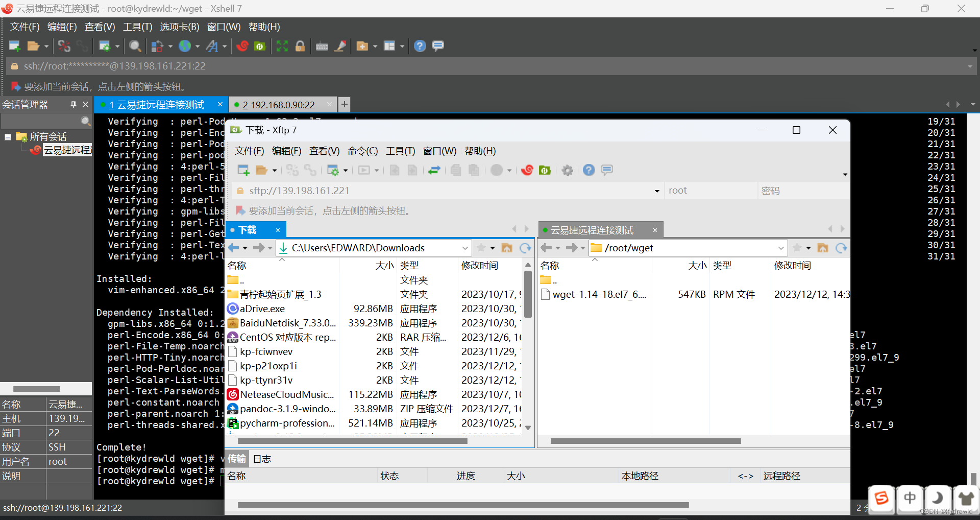The width and height of the screenshot is (980, 520).
Task: Enter full screen terminal mode
Action: point(281,46)
